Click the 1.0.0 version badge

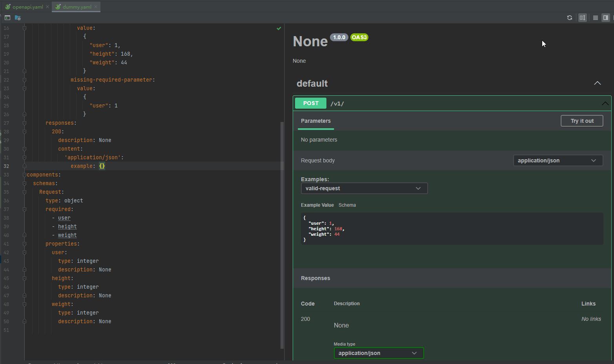339,37
